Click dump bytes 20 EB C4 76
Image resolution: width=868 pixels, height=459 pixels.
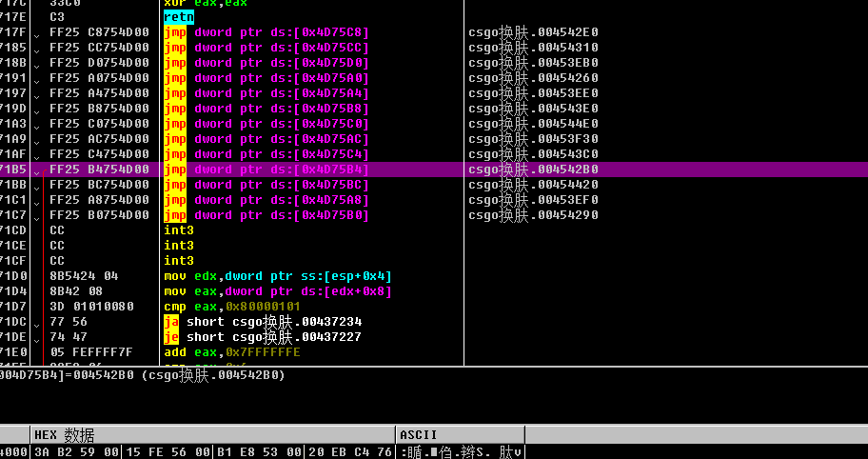coord(350,451)
